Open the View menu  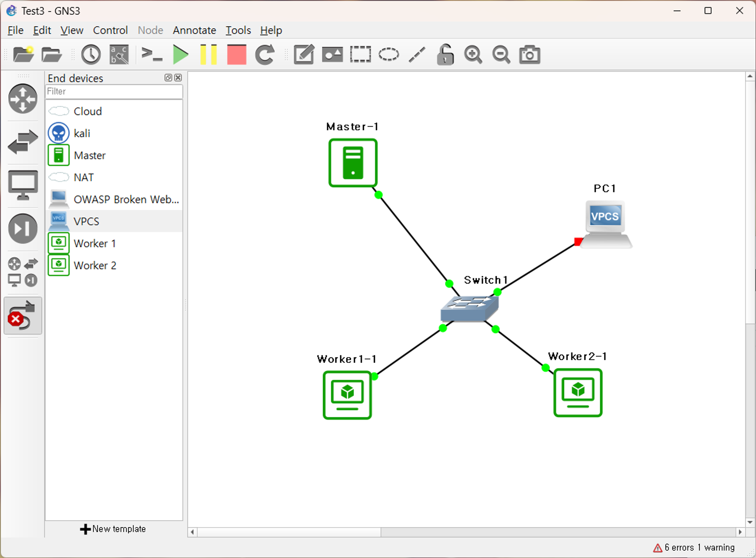tap(72, 30)
